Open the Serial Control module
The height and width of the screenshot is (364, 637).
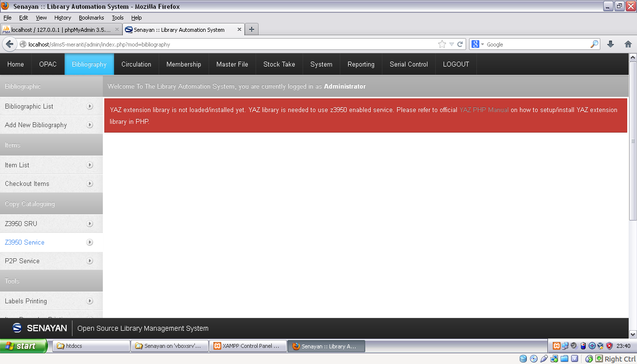(409, 64)
